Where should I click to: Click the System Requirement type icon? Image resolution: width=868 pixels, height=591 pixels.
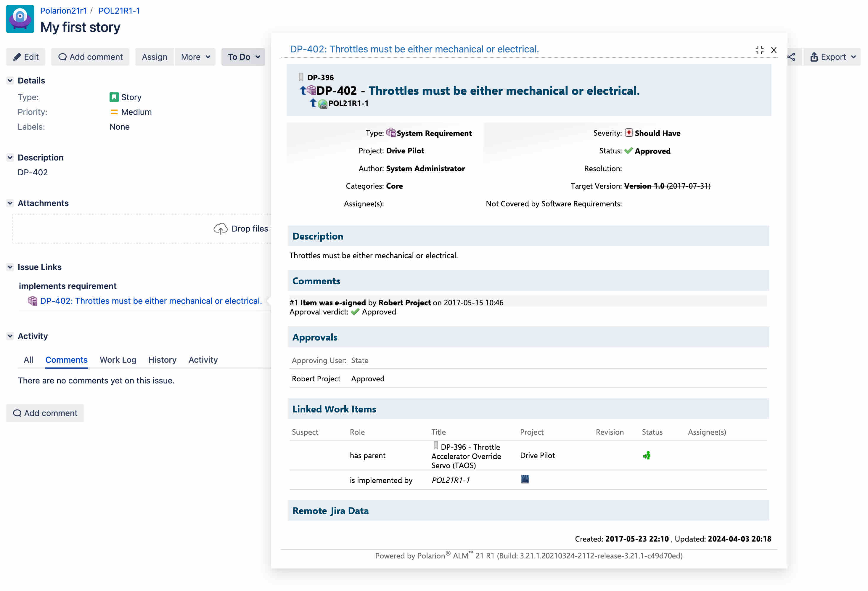coord(391,133)
